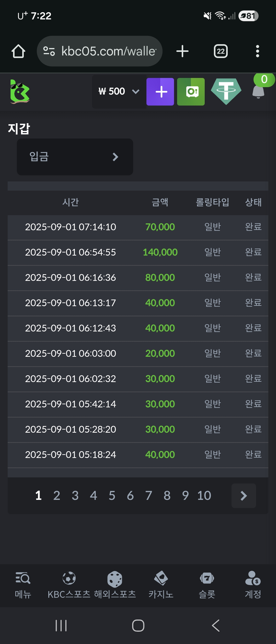Screen dimensions: 276x644
Task: Show the 22 open tabs switcher
Action: pos(221,51)
